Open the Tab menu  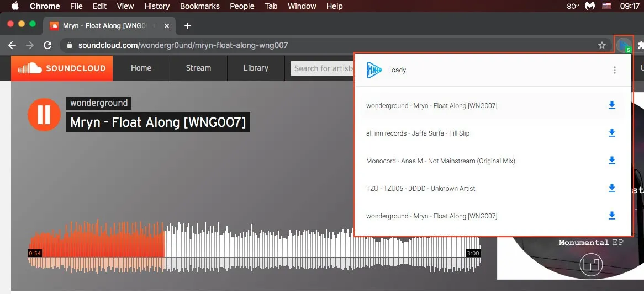tap(271, 6)
